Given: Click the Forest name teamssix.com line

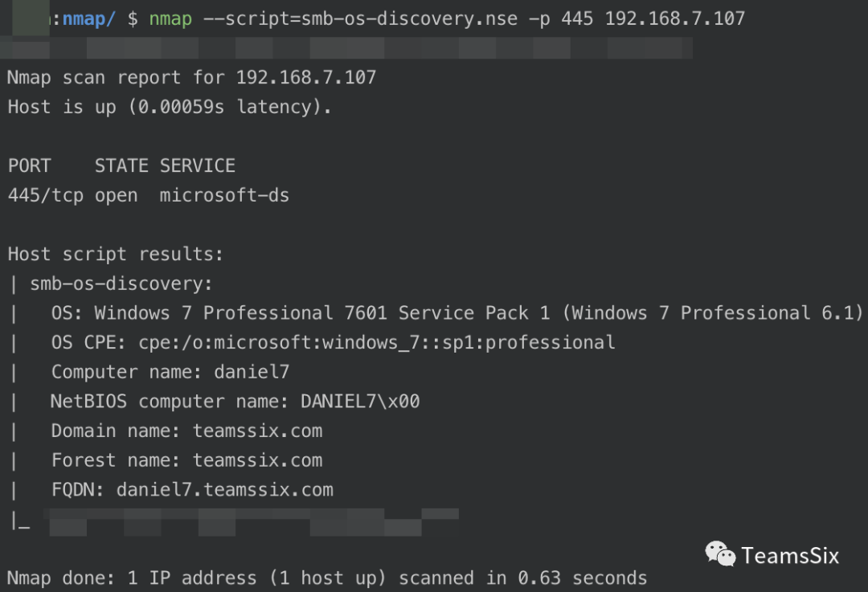Looking at the screenshot, I should [186, 460].
